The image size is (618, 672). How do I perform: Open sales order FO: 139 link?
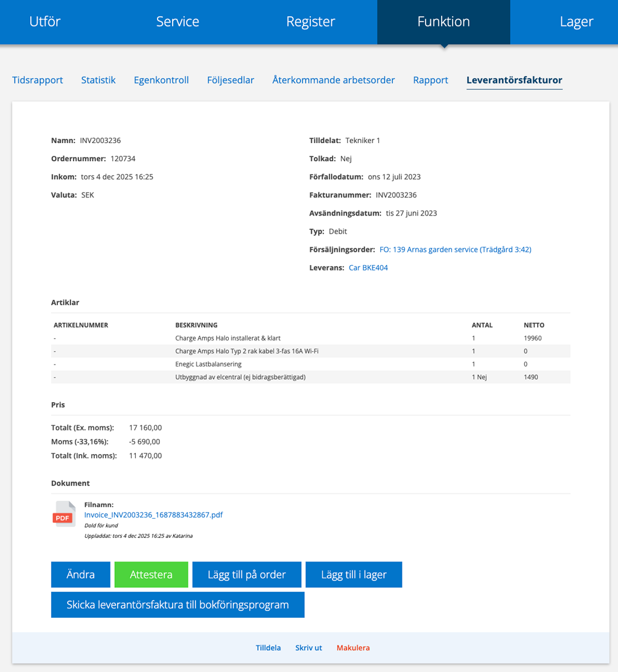455,249
